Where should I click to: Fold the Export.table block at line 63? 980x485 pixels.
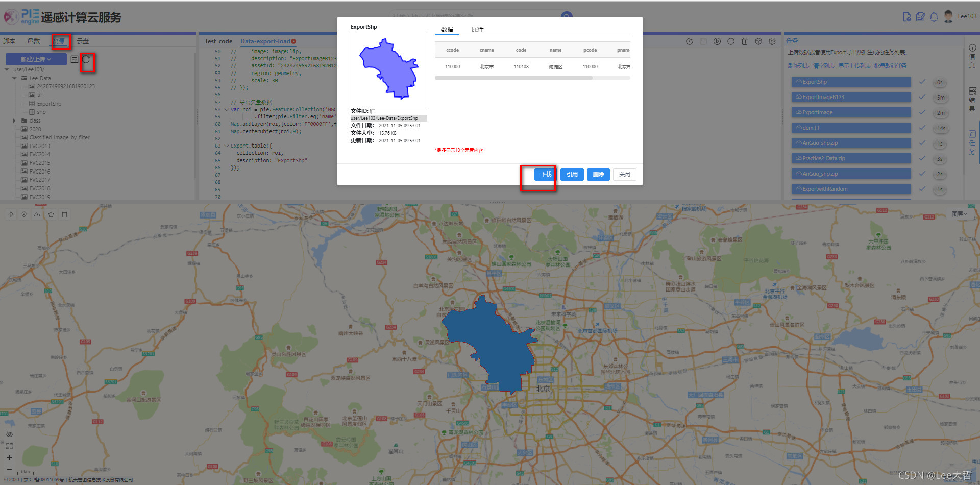[x=227, y=145]
